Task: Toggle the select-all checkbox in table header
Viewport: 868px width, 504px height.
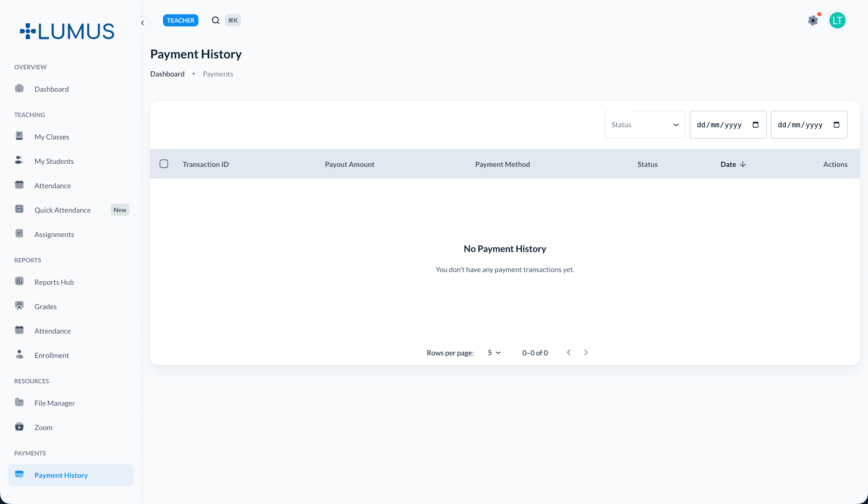Action: (x=164, y=164)
